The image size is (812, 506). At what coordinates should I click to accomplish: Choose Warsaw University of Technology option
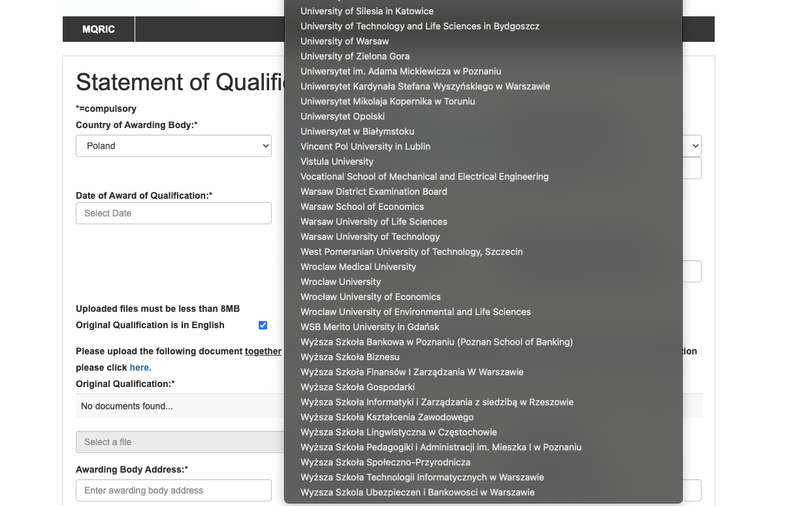[x=483, y=237]
